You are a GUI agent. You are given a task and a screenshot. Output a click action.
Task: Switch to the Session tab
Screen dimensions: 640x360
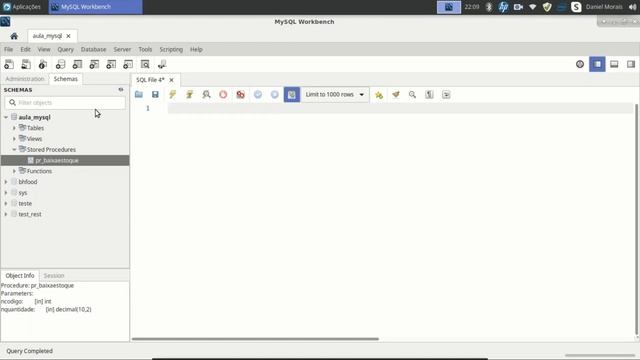(54, 276)
